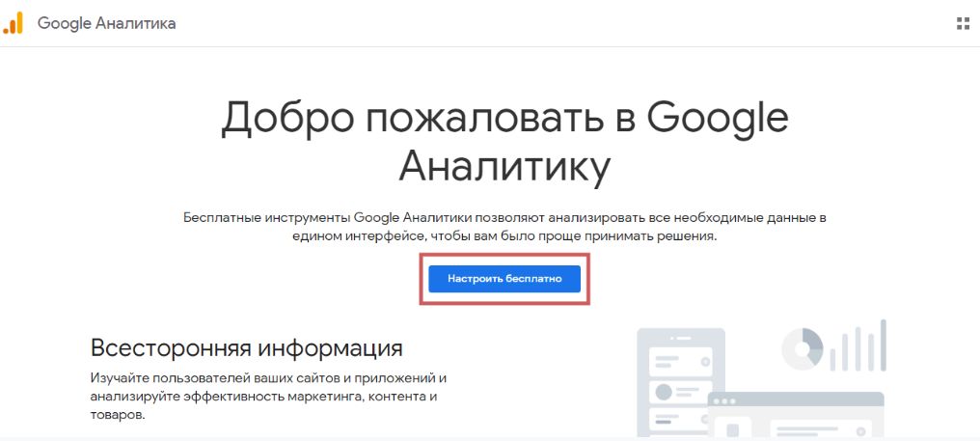Click the Google Analytics orange bar logo
Viewport: 980px width, 441px height.
click(x=14, y=24)
